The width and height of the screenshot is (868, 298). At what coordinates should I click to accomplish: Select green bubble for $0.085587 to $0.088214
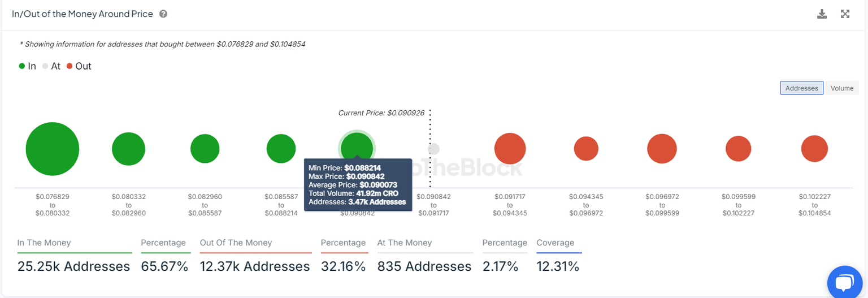click(281, 149)
